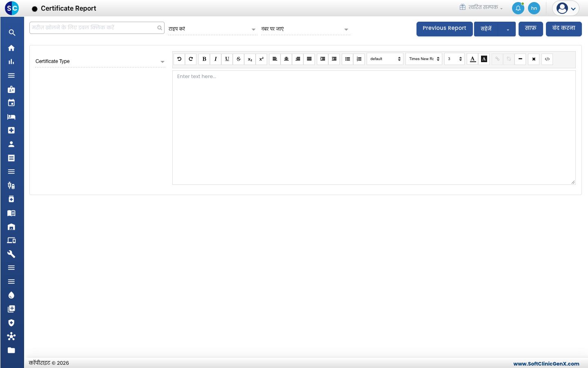This screenshot has height=368, width=588.
Task: Toggle bold formatting
Action: coord(204,59)
